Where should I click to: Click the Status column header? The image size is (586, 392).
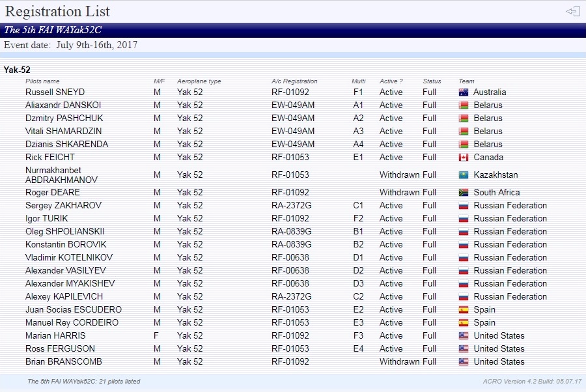(x=432, y=81)
